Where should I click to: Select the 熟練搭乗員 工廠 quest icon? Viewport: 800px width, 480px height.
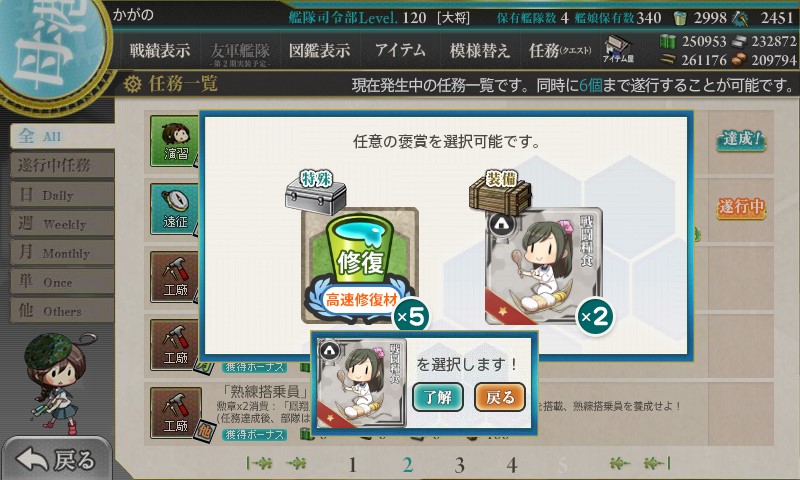point(176,413)
